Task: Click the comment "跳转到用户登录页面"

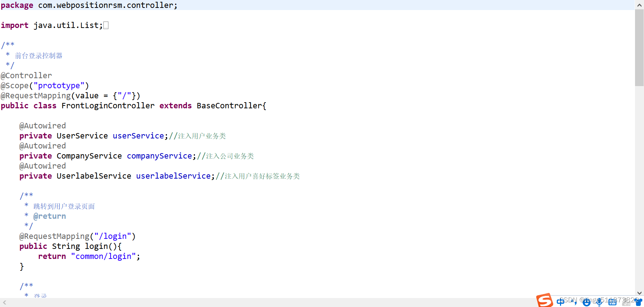Action: (x=64, y=206)
